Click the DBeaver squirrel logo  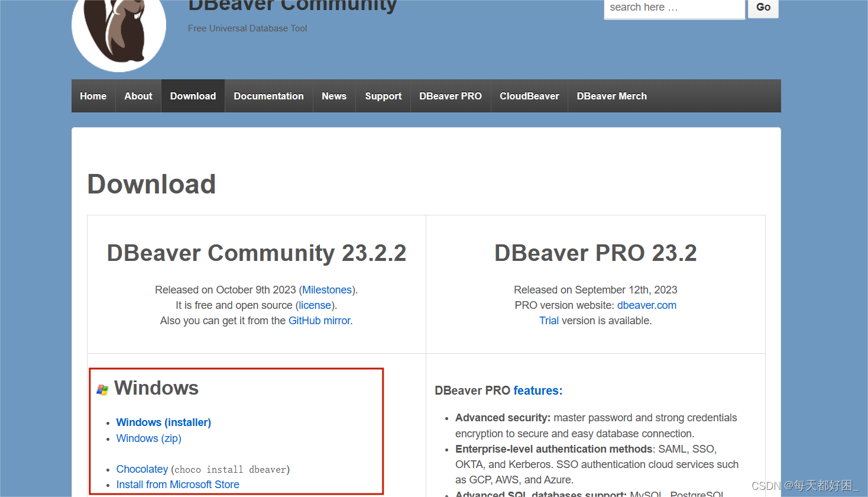(x=118, y=33)
